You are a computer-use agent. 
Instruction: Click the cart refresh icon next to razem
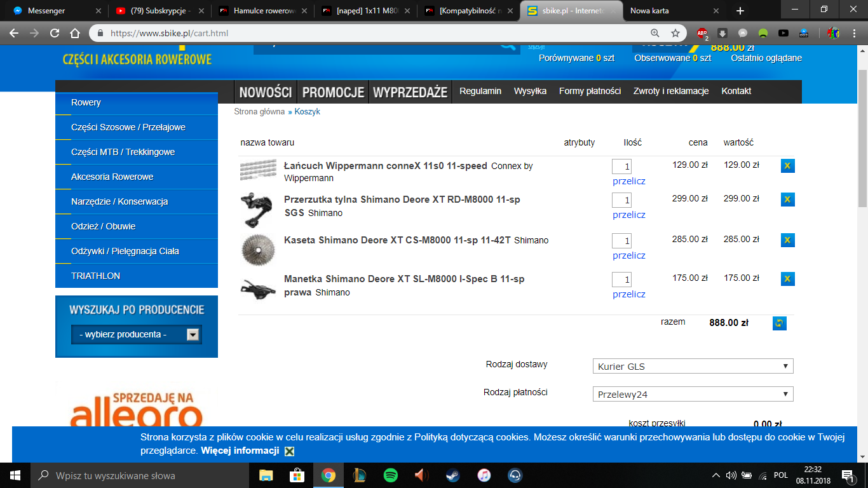pyautogui.click(x=780, y=323)
